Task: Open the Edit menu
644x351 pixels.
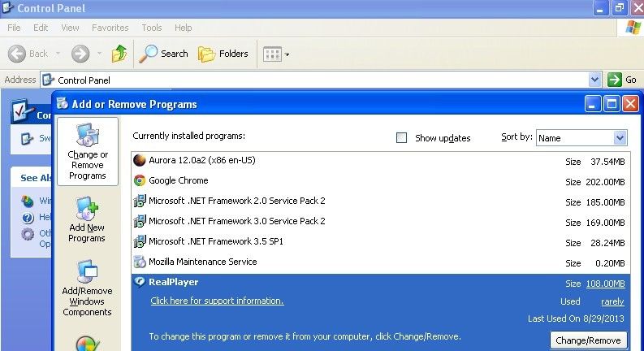Action: coord(41,28)
